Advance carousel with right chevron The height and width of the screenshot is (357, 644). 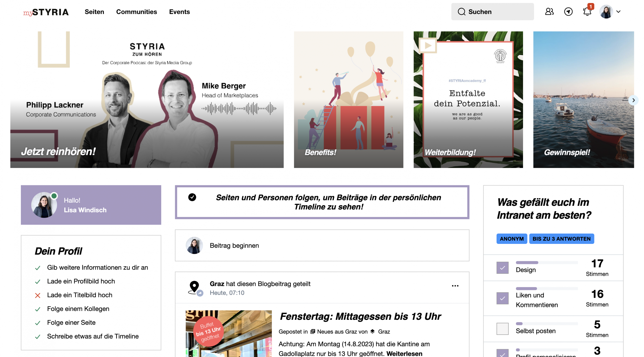click(x=633, y=100)
